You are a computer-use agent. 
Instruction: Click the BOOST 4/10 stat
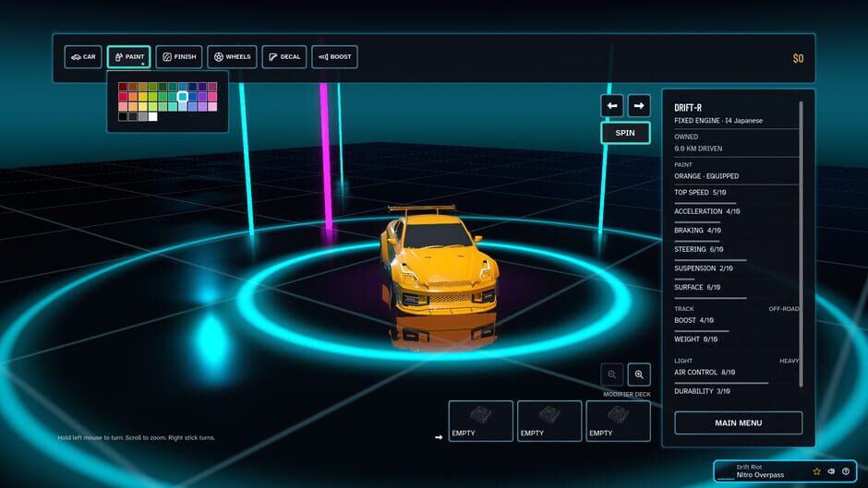pos(693,320)
